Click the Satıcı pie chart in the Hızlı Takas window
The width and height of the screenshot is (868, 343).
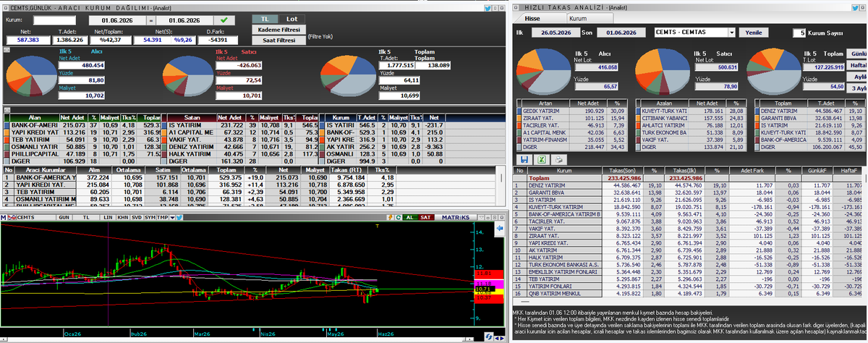663,71
